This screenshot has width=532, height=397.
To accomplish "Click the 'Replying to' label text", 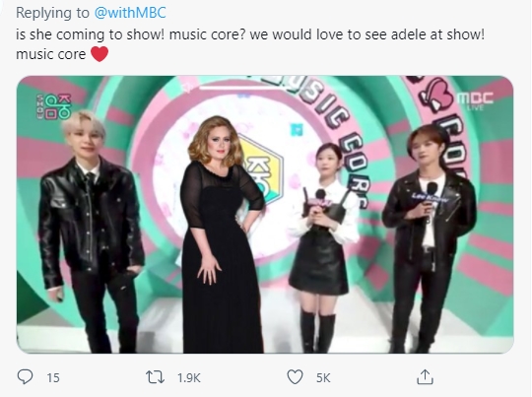I will [x=52, y=13].
